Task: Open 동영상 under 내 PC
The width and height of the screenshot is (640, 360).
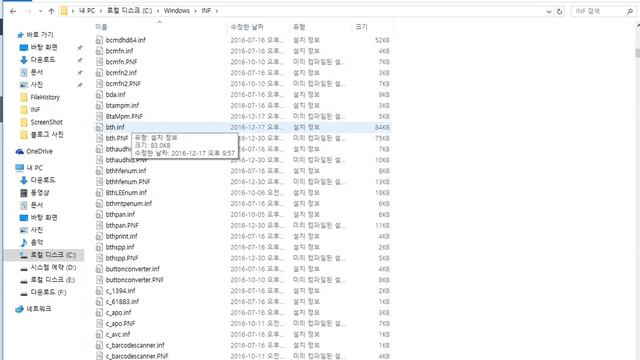Action: tap(40, 192)
